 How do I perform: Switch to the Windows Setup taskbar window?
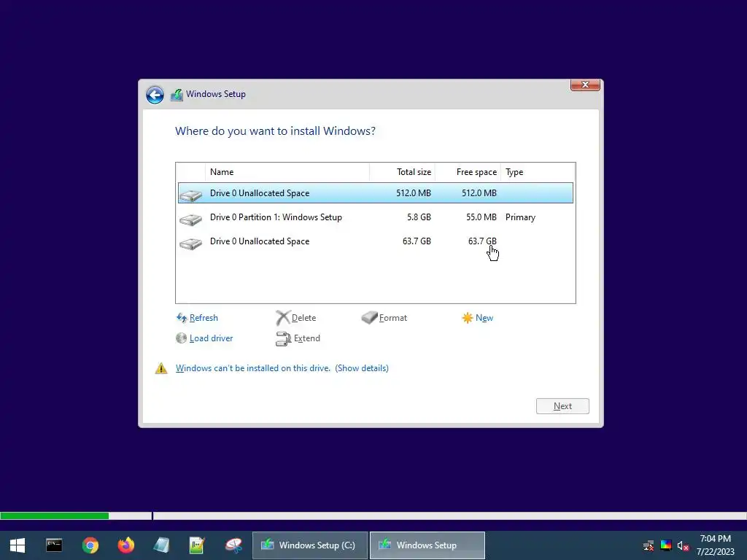click(427, 545)
